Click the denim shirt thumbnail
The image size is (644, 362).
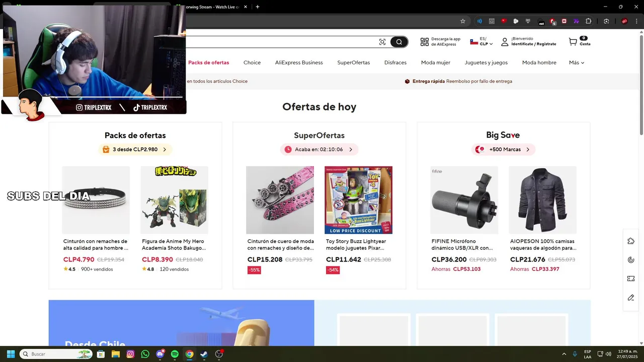coord(542,200)
